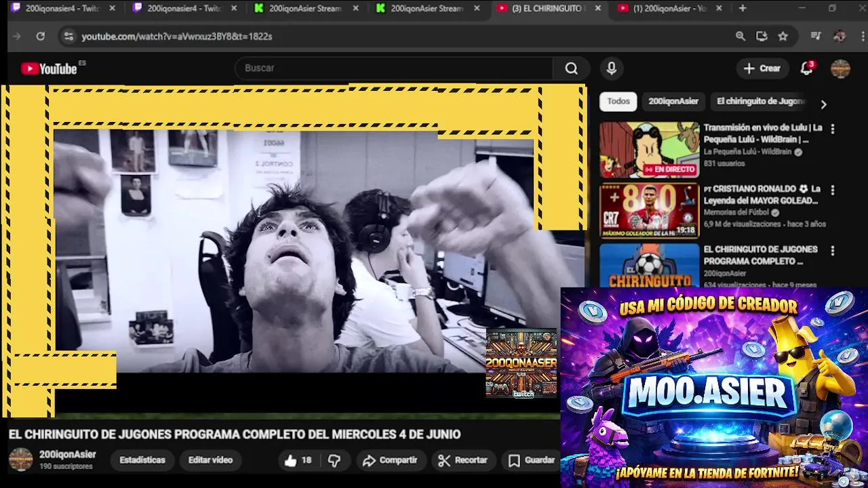Close the (3) EL CHIRINGUITO tab
The height and width of the screenshot is (488, 868).
[597, 8]
